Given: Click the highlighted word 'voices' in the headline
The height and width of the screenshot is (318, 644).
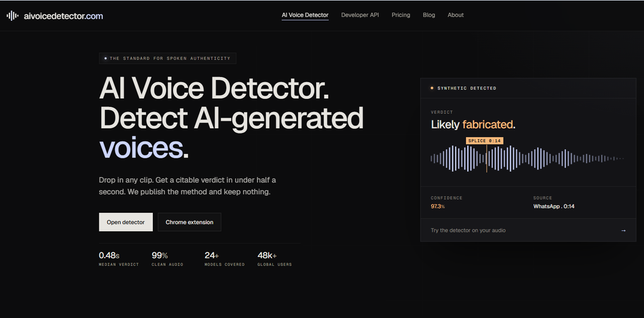Looking at the screenshot, I should tap(140, 147).
